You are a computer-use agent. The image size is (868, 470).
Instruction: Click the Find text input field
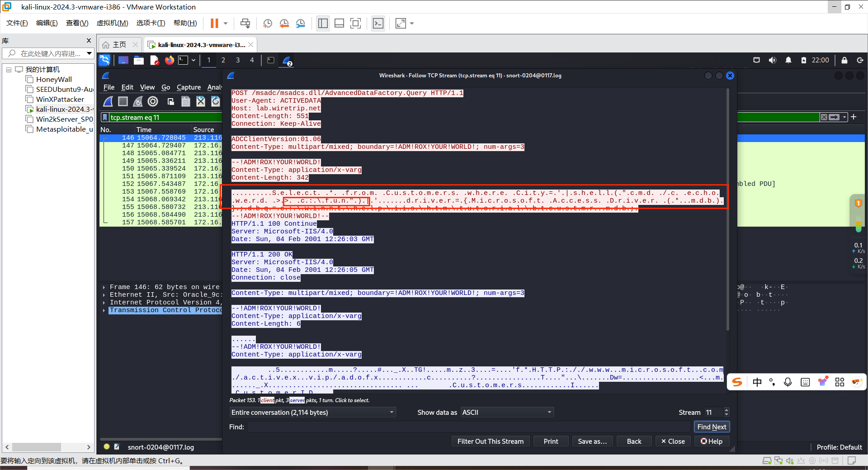(x=468, y=427)
